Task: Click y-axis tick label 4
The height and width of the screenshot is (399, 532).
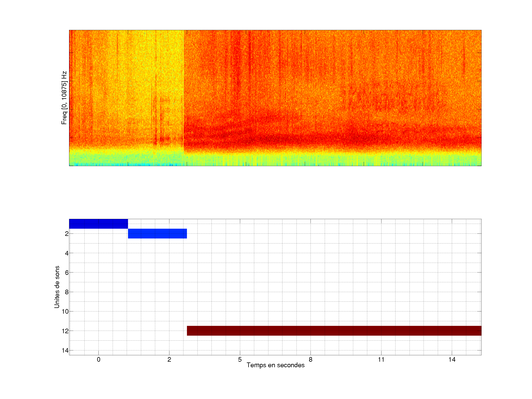Action: (67, 253)
